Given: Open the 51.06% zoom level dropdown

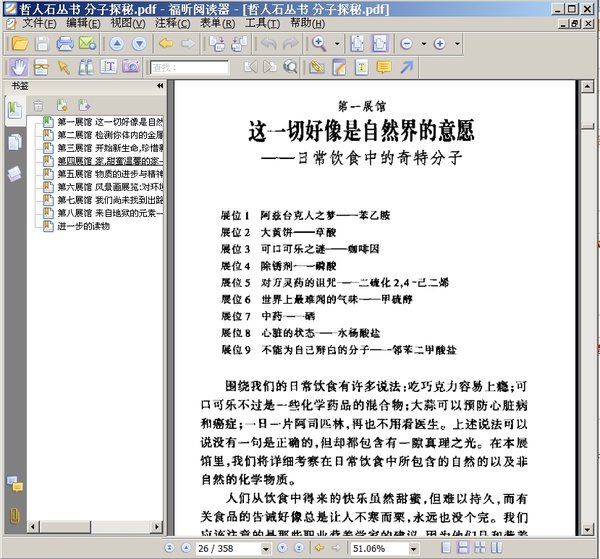Looking at the screenshot, I should click(413, 549).
